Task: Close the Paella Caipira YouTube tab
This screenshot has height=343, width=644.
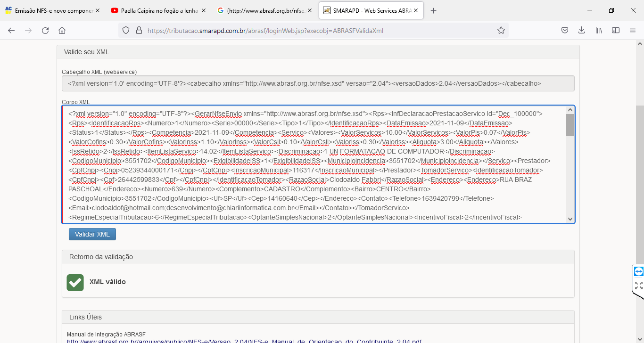Action: (x=203, y=10)
